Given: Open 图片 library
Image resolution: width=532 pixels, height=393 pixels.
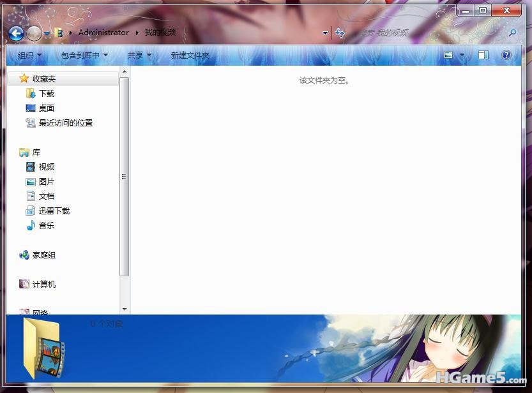Looking at the screenshot, I should [47, 182].
